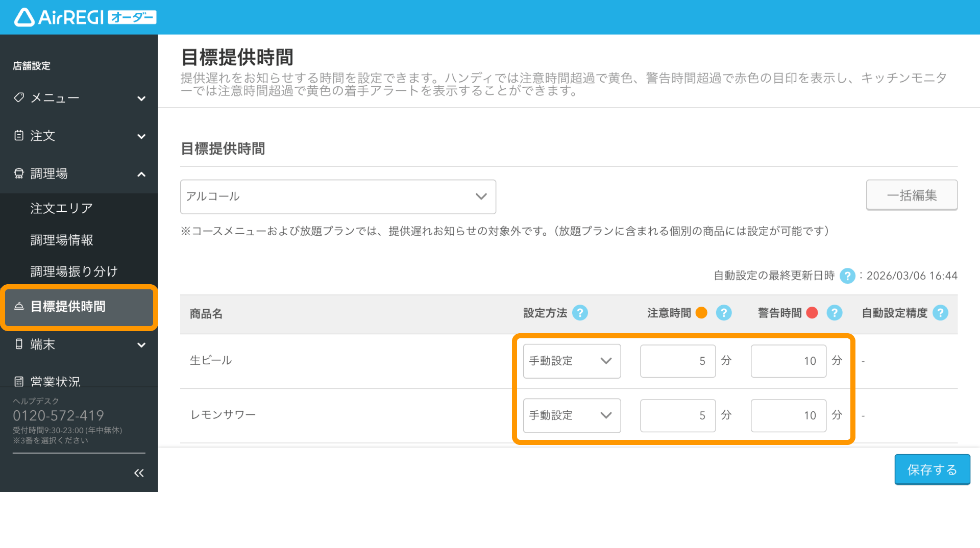
Task: Open 営業状況 in sidebar
Action: (x=55, y=381)
